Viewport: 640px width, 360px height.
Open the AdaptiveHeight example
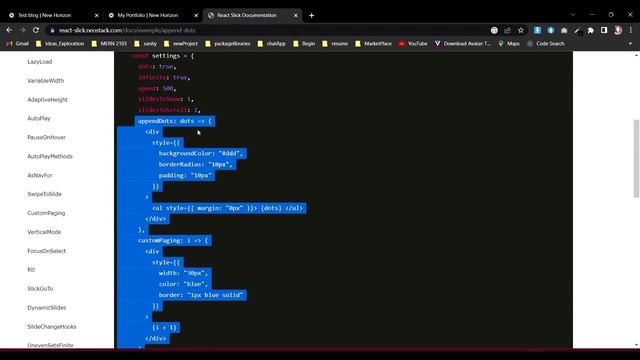pyautogui.click(x=47, y=100)
